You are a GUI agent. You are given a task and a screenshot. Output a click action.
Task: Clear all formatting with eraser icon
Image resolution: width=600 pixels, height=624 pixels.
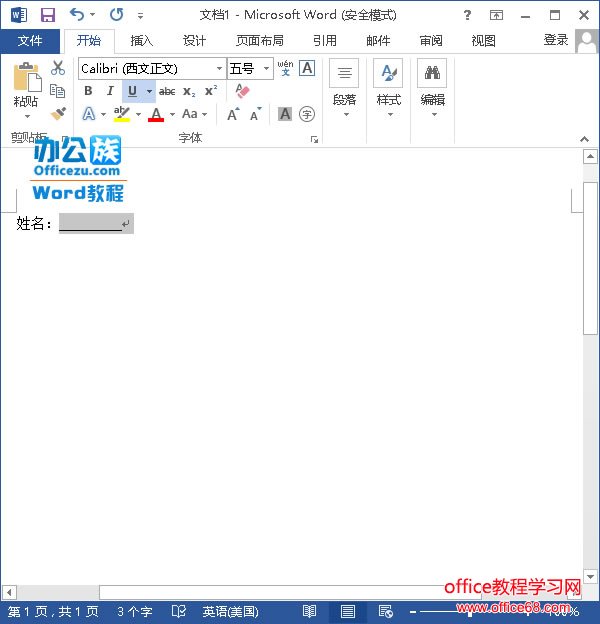tap(242, 91)
